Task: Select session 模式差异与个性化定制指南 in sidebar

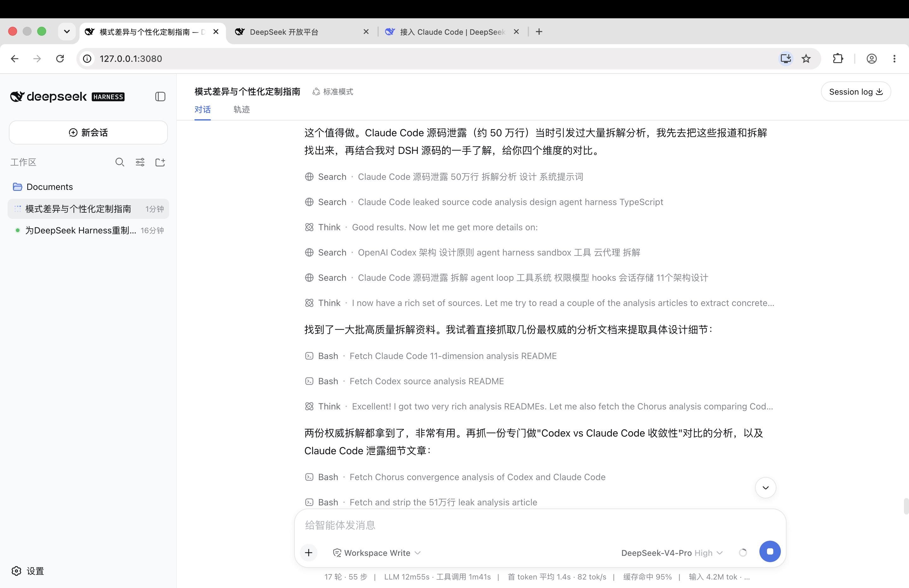Action: point(88,209)
